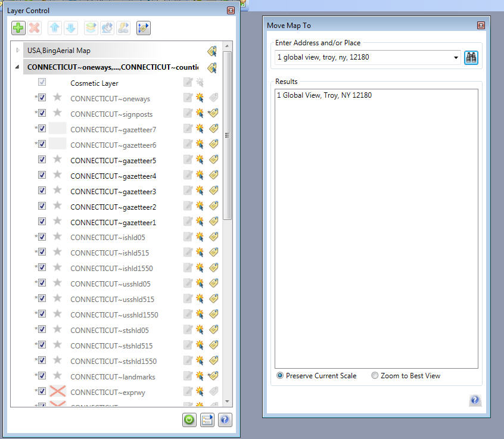Click the hotspot icon next to CONNECTICUT~oneways

tap(200, 98)
